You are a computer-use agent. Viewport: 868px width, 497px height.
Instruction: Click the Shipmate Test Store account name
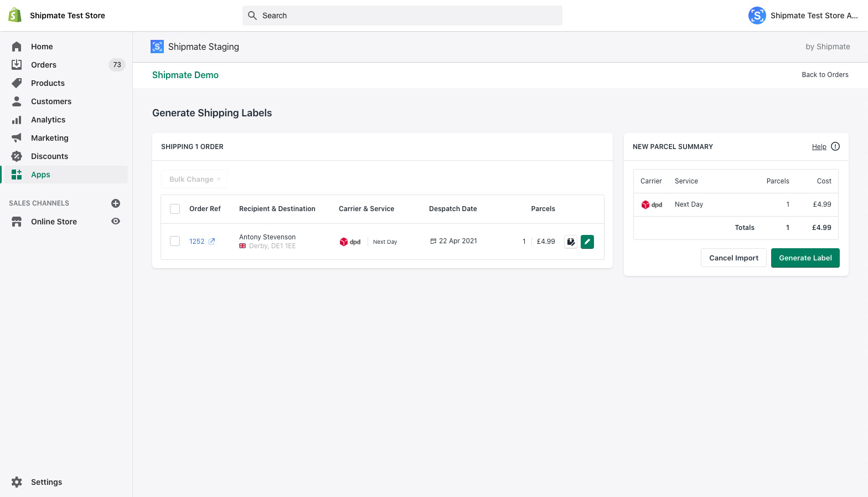click(x=814, y=16)
